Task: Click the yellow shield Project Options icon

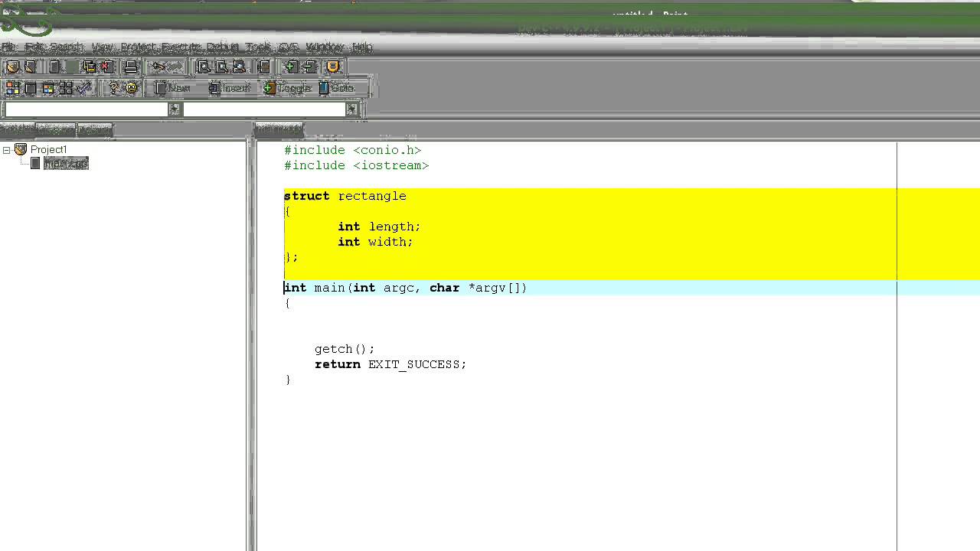Action: coord(333,67)
